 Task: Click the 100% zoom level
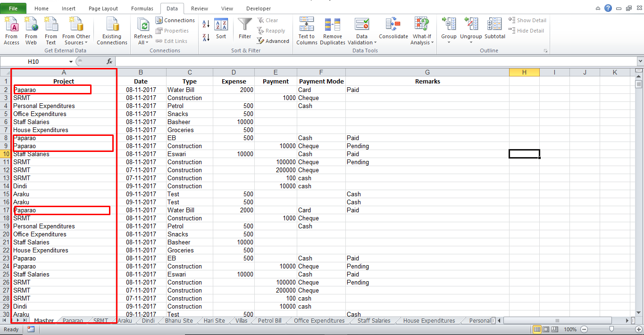click(570, 329)
